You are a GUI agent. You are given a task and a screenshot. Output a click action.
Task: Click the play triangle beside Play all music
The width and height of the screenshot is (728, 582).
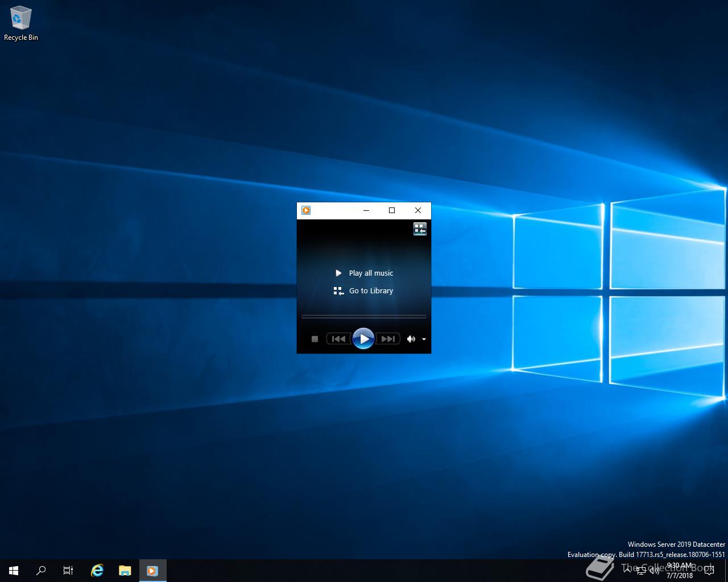coord(338,273)
